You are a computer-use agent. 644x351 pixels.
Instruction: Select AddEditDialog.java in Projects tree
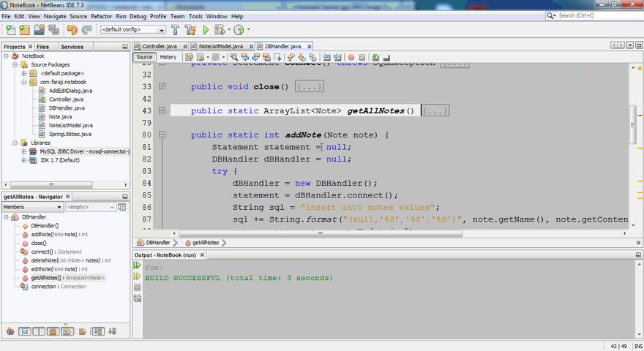pyautogui.click(x=70, y=91)
